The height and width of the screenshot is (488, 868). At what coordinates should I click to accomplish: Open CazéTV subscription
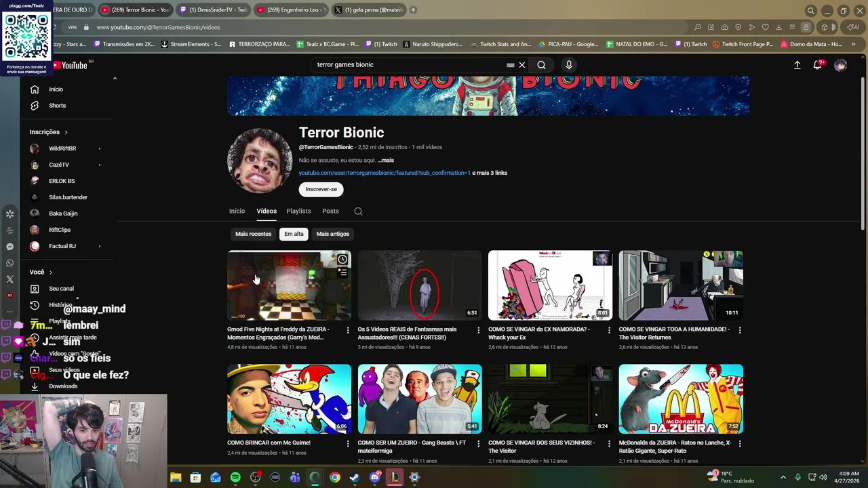[59, 165]
